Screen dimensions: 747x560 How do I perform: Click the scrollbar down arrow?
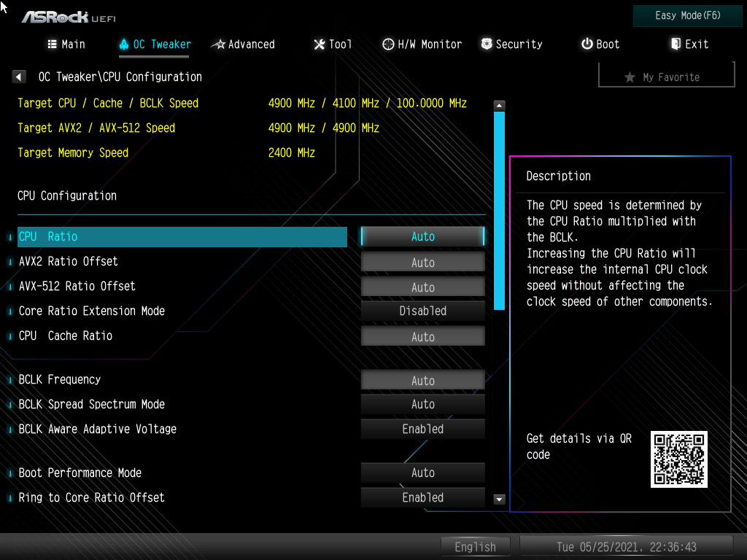[499, 499]
